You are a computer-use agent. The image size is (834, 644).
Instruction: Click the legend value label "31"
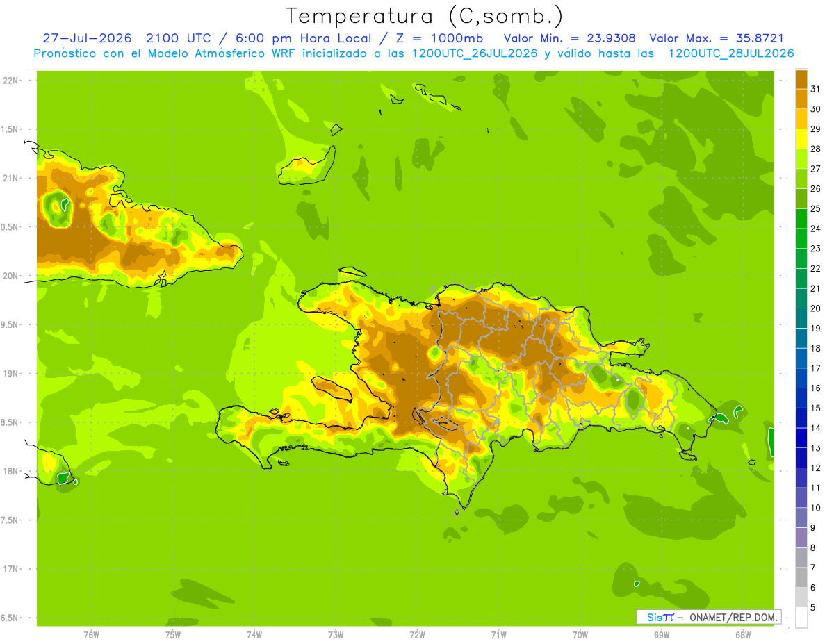815,89
